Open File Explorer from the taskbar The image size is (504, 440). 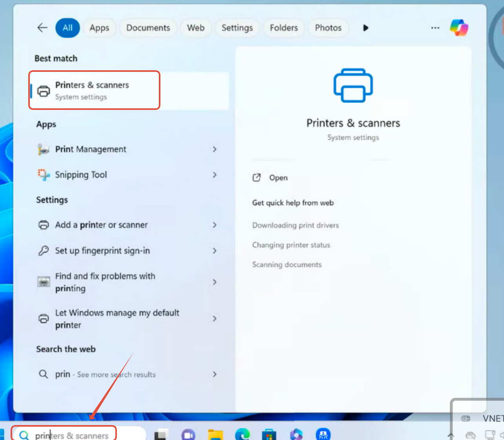point(215,435)
